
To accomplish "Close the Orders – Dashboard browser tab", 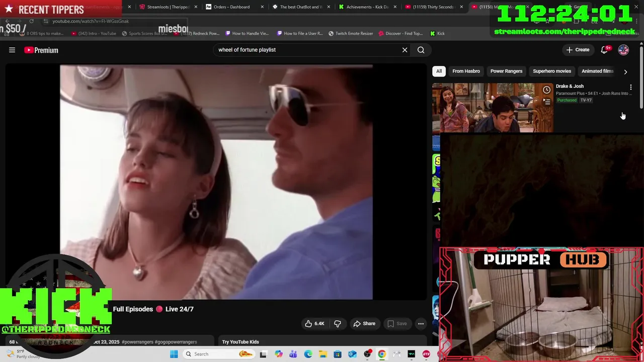I will point(263,7).
